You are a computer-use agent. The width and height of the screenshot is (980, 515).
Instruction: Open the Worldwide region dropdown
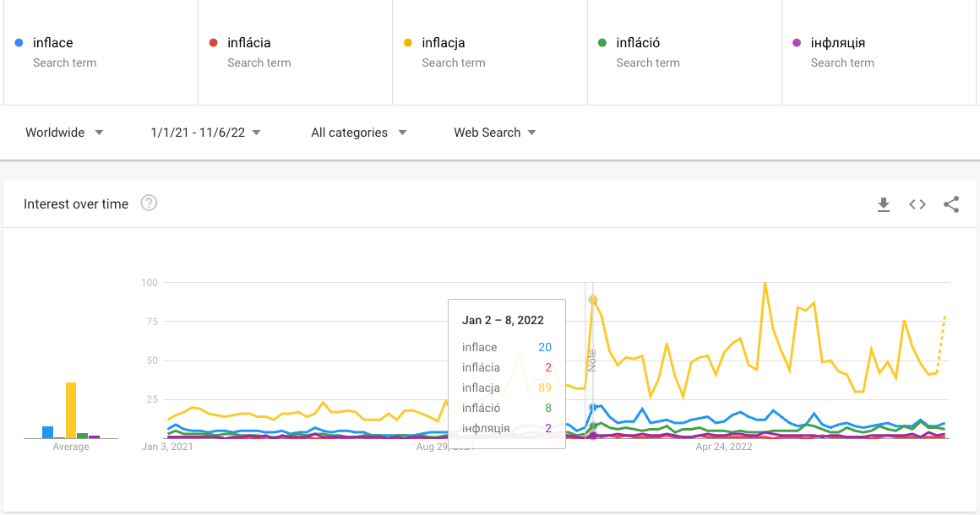coord(64,133)
